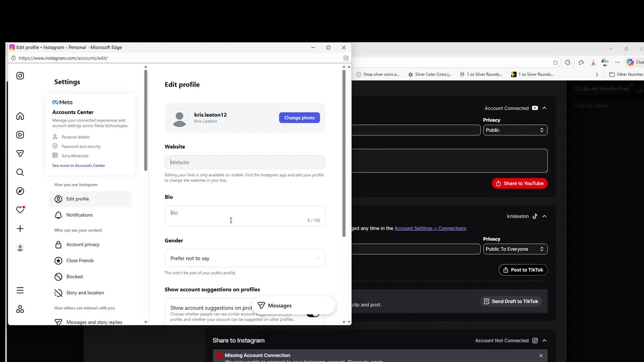The image size is (644, 362).
Task: Open Shop silver coins bookmark
Action: click(x=377, y=74)
